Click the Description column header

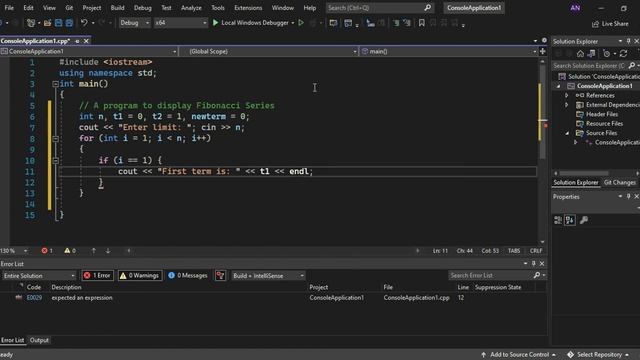67,287
